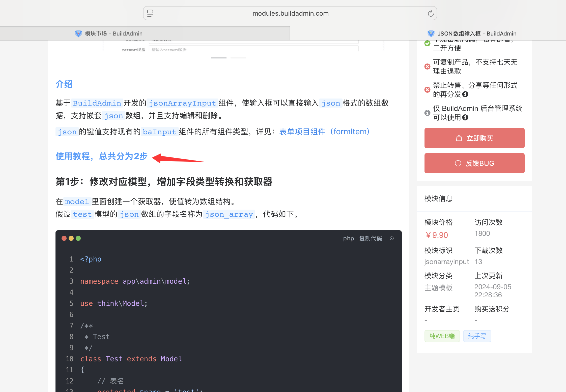Click the model inline code text

[77, 202]
